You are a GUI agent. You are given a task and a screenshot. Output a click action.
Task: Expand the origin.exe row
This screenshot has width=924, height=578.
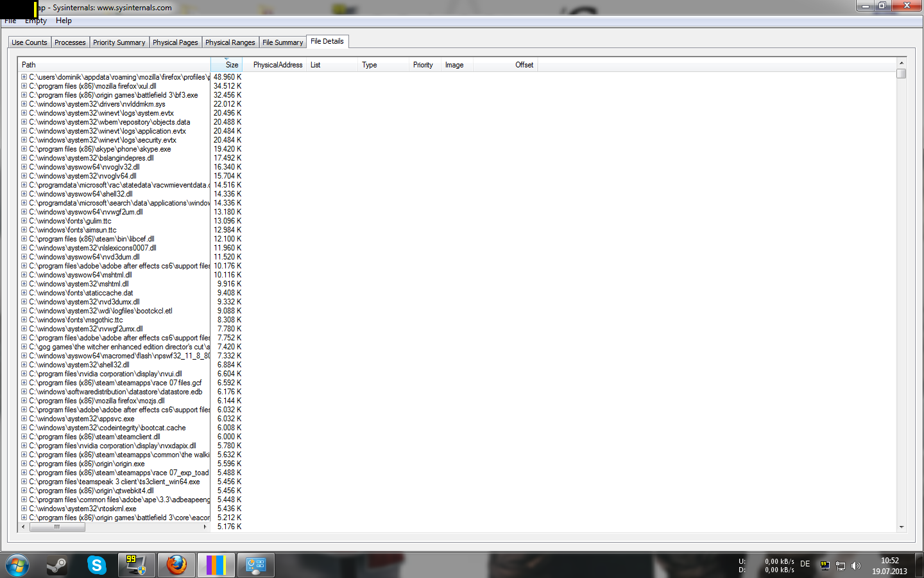[x=24, y=463]
